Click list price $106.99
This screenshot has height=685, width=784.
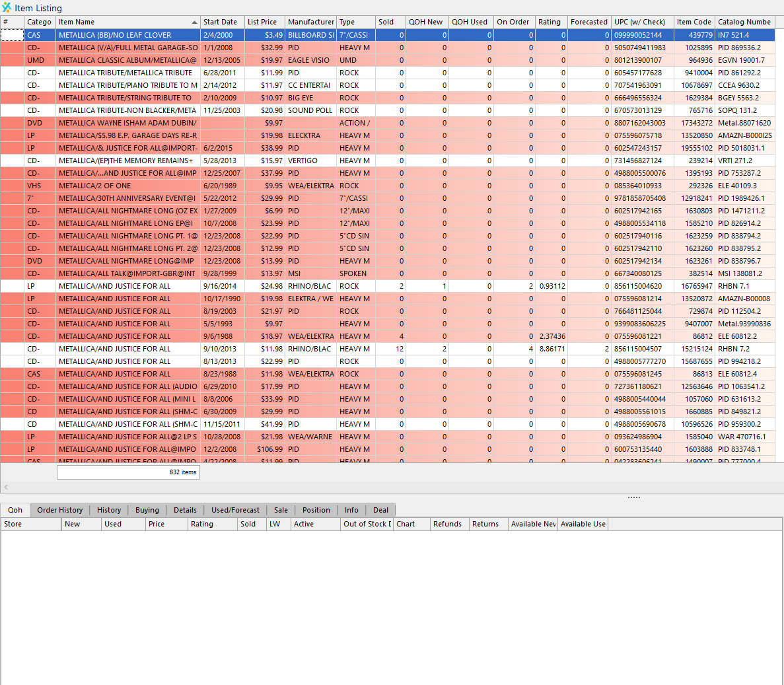[264, 449]
